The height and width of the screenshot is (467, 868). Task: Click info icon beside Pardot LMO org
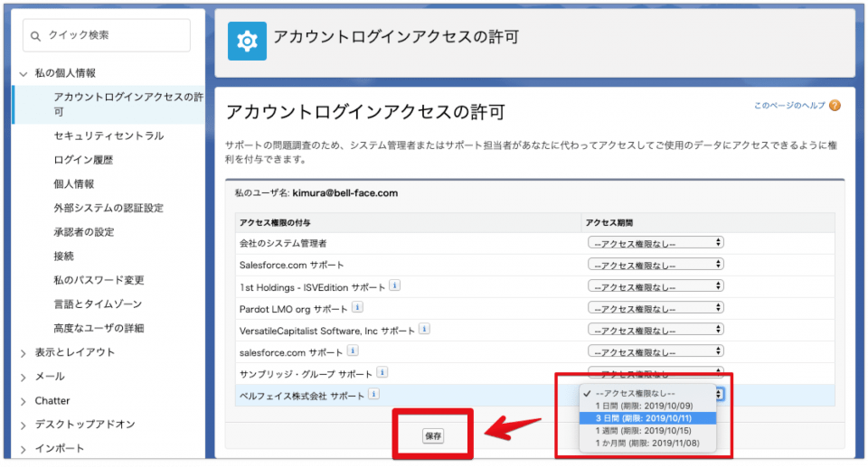click(x=354, y=307)
